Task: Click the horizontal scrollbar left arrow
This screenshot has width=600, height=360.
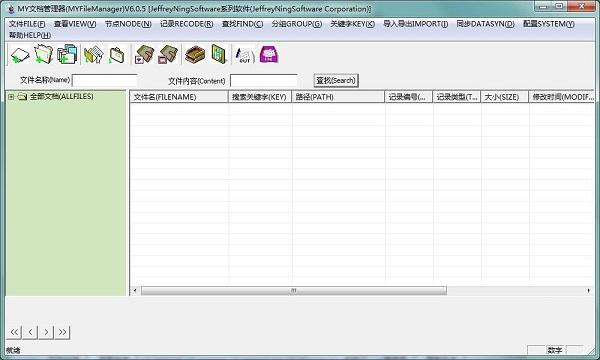Action: 135,291
